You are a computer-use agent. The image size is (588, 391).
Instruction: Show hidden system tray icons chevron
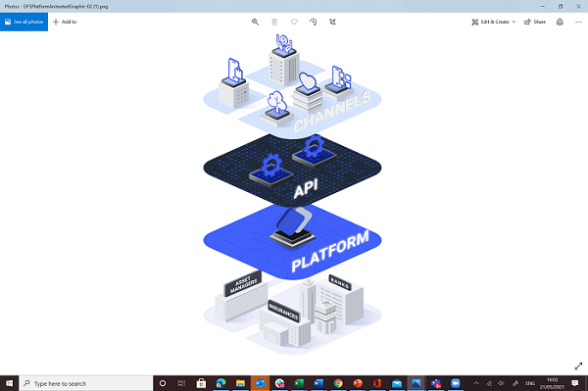tap(476, 383)
